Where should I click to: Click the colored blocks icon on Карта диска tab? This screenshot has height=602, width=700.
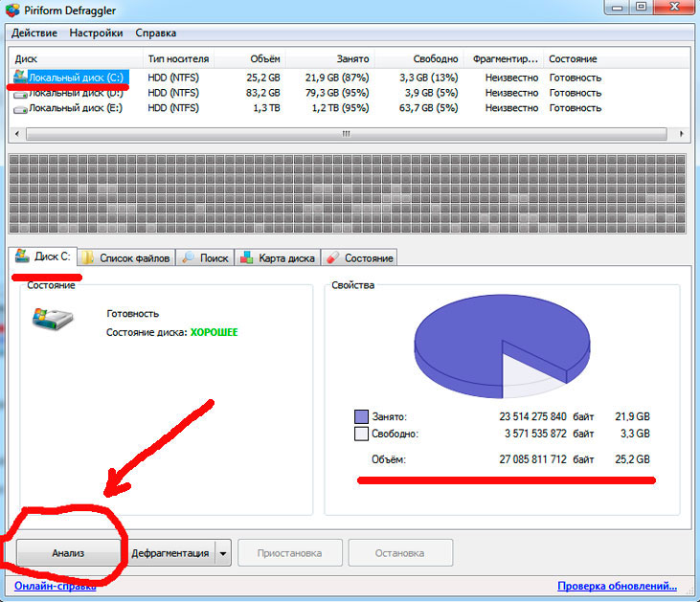(x=247, y=257)
